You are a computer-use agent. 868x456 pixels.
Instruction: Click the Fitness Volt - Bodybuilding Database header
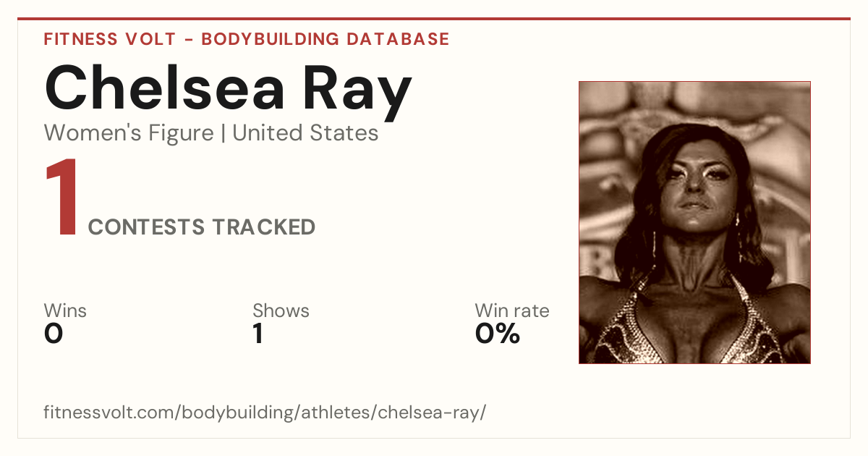[247, 39]
